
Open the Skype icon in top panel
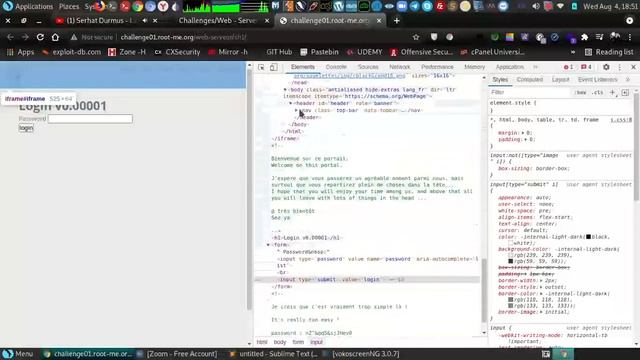[x=427, y=6]
